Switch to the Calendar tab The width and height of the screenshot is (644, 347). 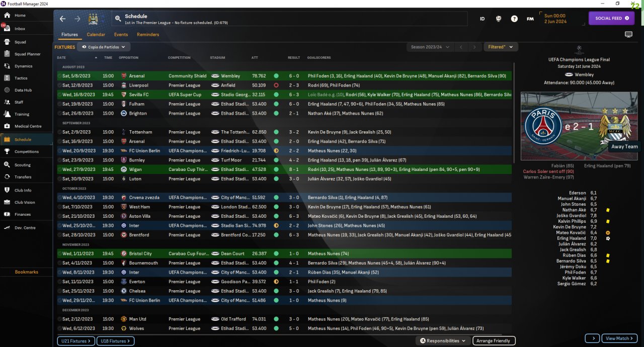coord(96,35)
